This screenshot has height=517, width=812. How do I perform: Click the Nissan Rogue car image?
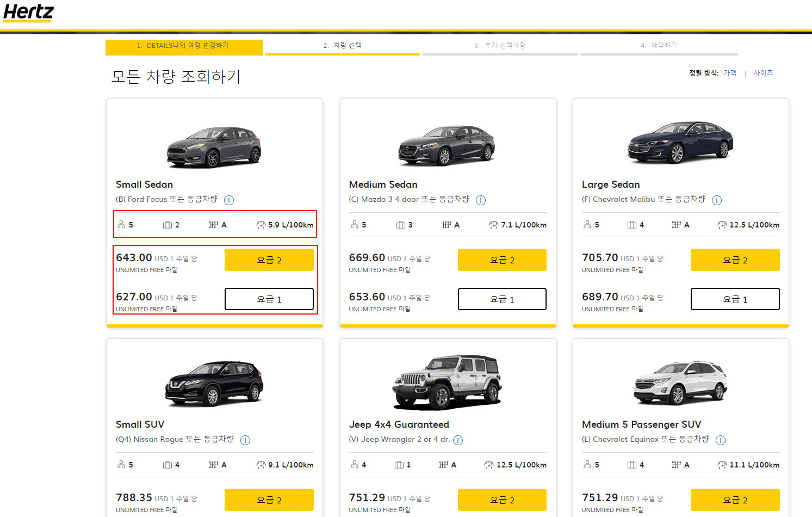214,383
